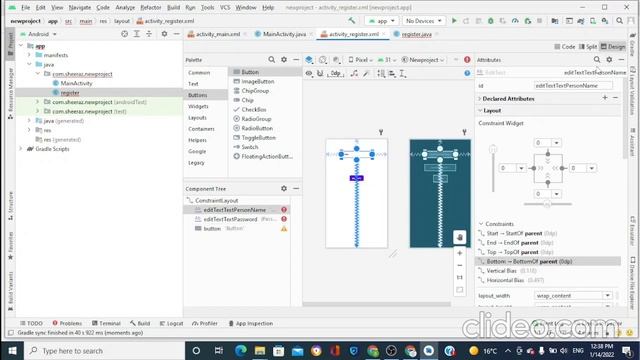
Task: Zoom in with plus icon on canvas
Action: (460, 253)
